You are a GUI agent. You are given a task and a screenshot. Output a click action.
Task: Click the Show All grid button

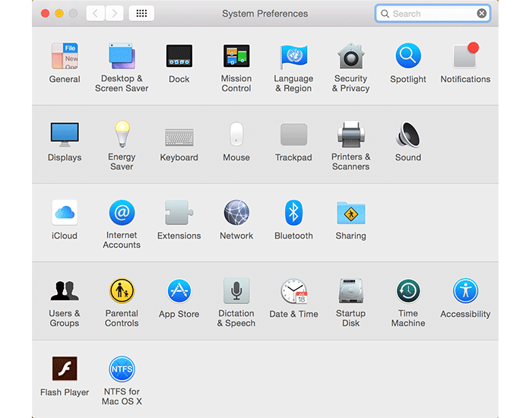click(x=141, y=14)
